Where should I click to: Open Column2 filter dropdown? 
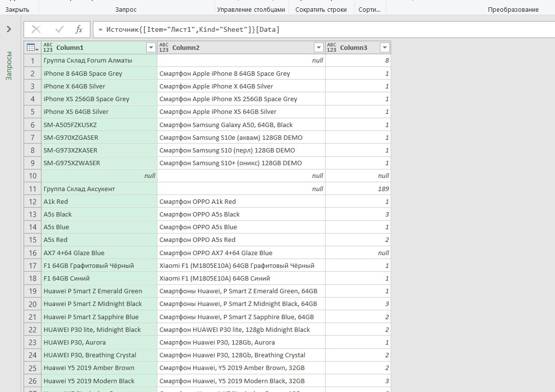click(x=319, y=47)
